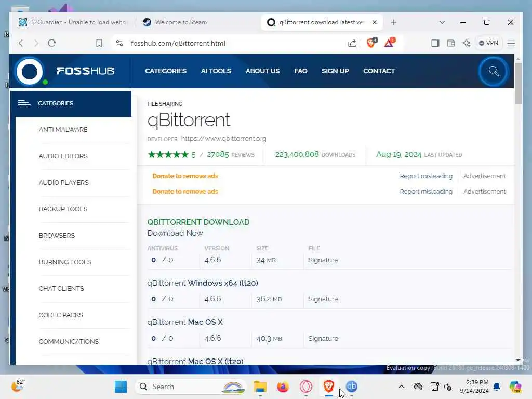This screenshot has width=532, height=399.
Task: Click the VPN button
Action: (x=488, y=43)
